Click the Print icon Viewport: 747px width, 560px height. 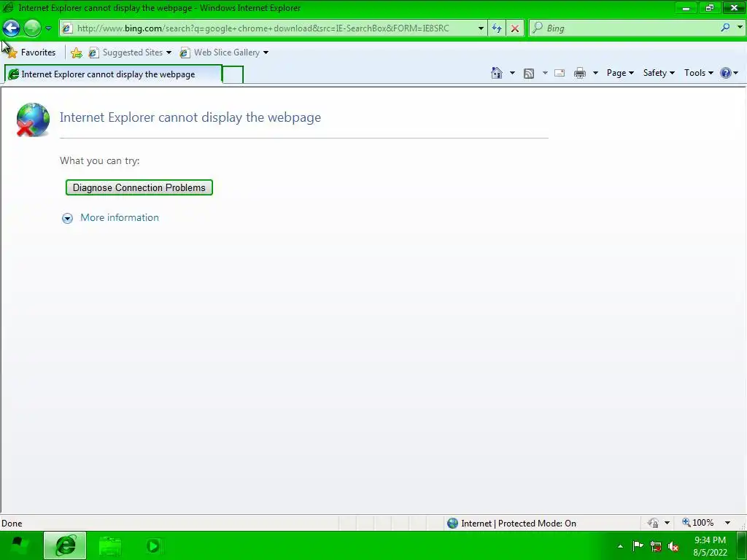click(x=580, y=73)
